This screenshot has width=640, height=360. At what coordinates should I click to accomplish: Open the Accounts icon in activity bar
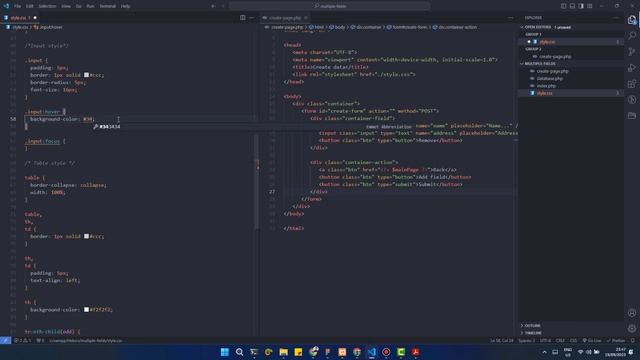tap(632, 313)
